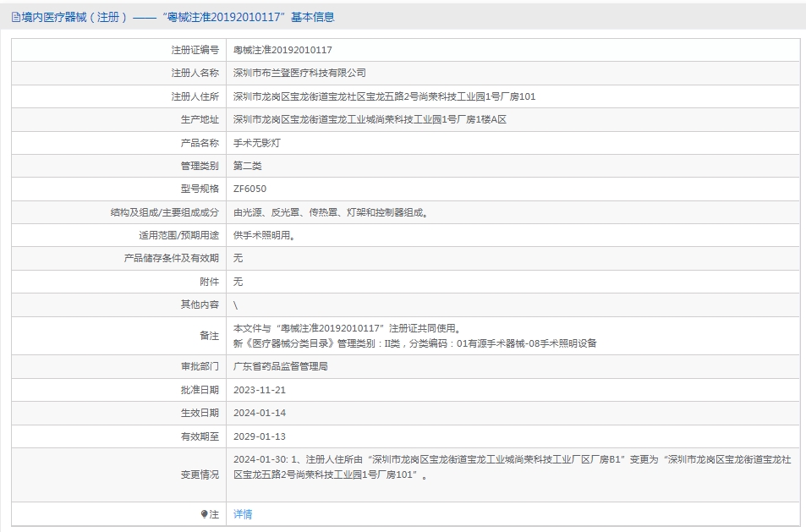Click remark line starting with 本文件与
806x532 pixels.
348,328
